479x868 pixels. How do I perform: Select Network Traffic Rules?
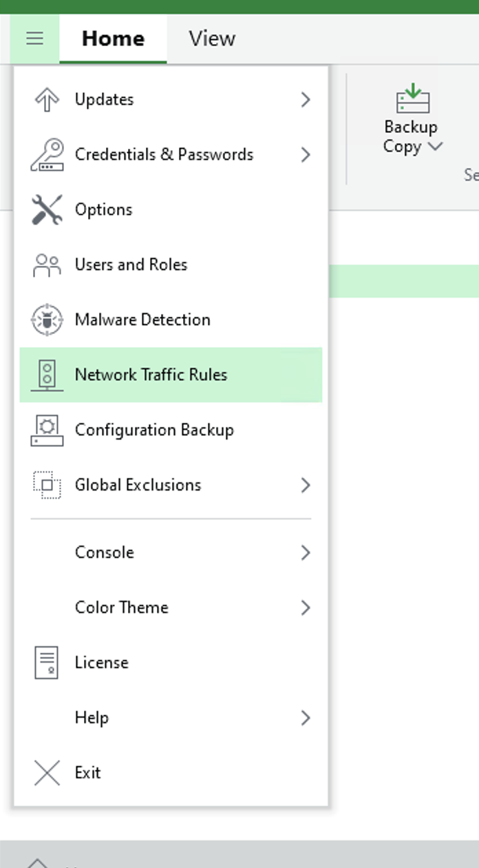click(x=171, y=375)
